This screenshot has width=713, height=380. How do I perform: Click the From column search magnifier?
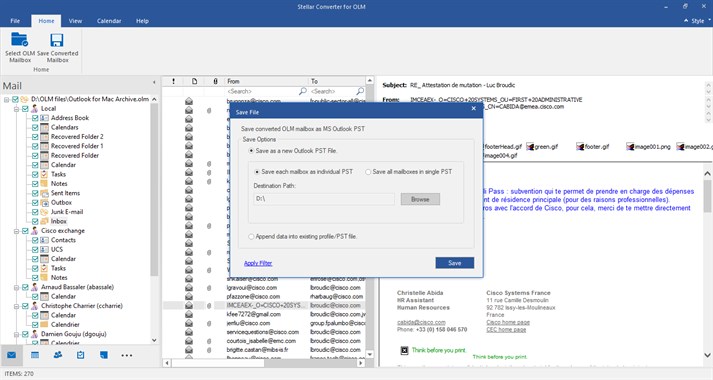(x=302, y=91)
